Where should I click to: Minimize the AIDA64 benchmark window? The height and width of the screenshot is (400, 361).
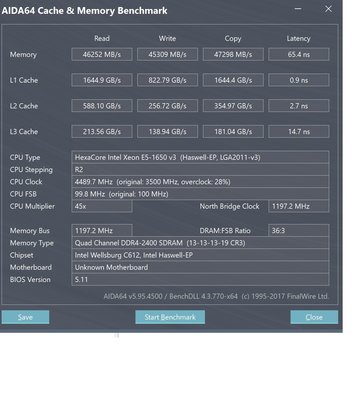pyautogui.click(x=298, y=9)
